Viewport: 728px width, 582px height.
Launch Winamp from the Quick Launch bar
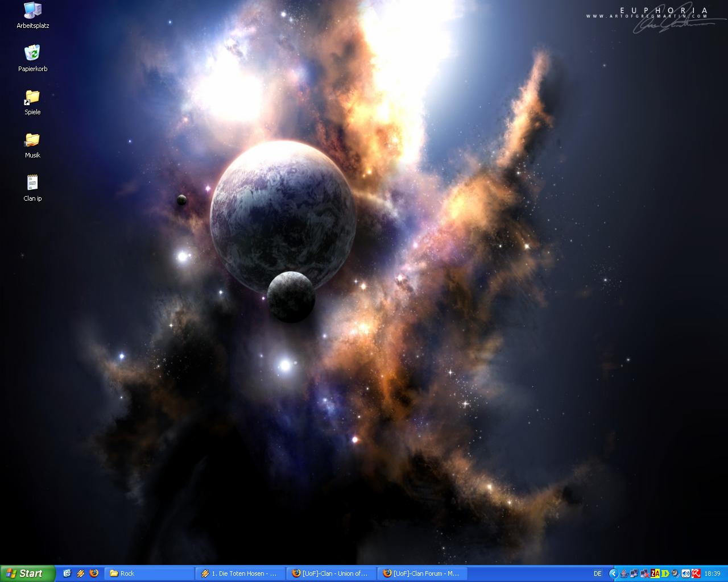click(81, 573)
